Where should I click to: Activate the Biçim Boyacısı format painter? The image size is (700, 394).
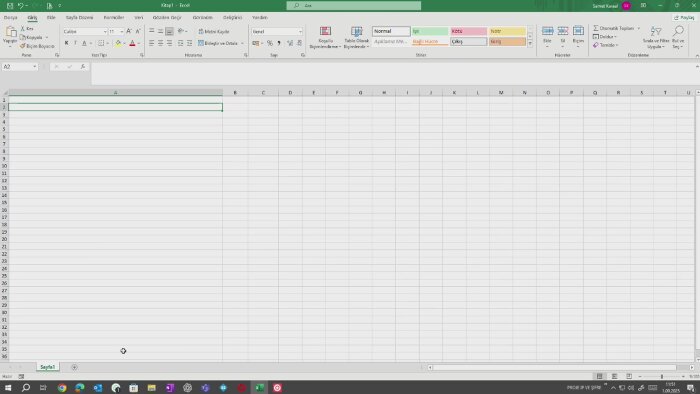[37, 46]
